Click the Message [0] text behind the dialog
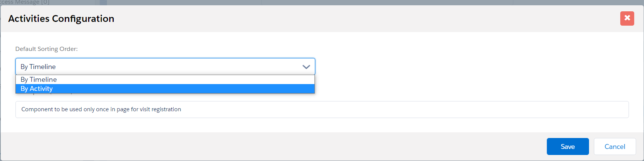 coord(32,2)
